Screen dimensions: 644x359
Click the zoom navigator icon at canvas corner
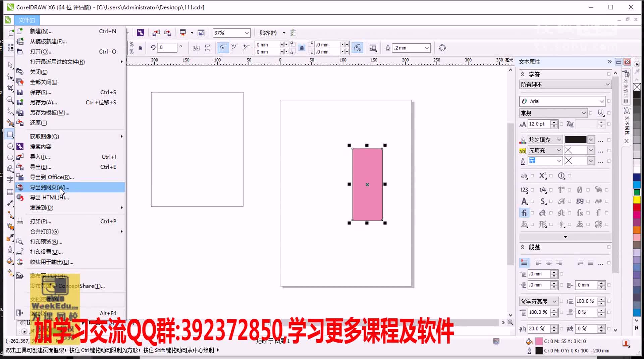(x=510, y=322)
